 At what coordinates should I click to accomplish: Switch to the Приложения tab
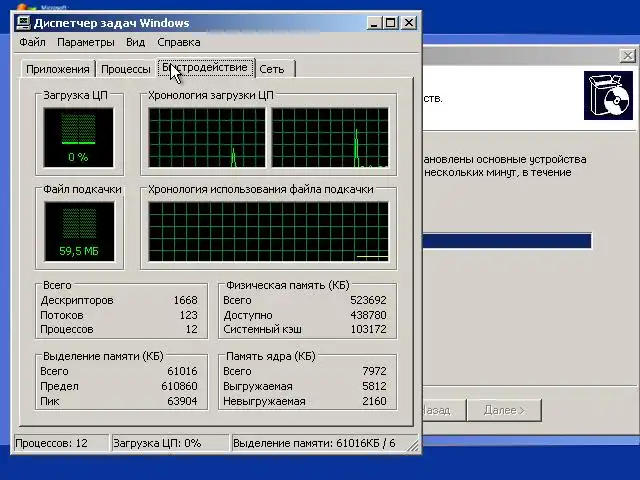(x=58, y=69)
